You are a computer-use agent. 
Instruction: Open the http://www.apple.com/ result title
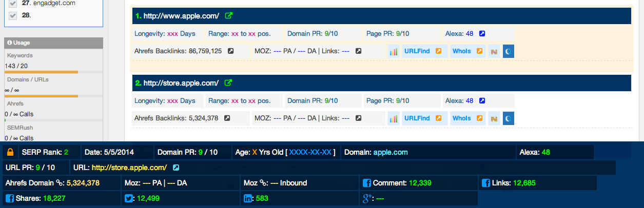click(181, 16)
